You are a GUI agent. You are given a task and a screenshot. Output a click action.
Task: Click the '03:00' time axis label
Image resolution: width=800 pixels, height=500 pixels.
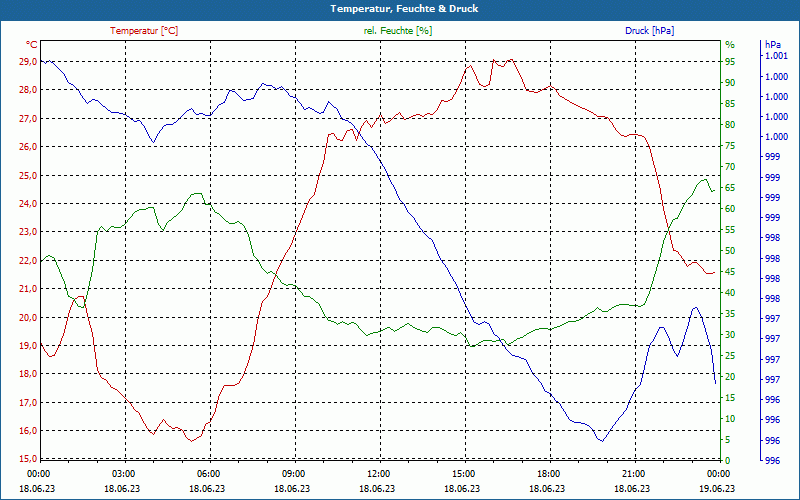(123, 473)
